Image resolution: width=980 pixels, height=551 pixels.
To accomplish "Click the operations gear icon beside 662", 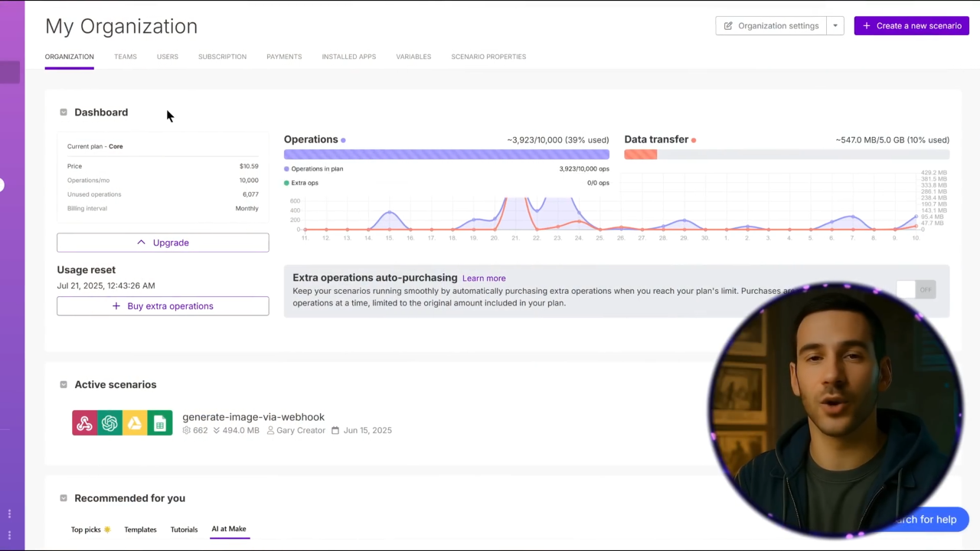I will click(186, 431).
